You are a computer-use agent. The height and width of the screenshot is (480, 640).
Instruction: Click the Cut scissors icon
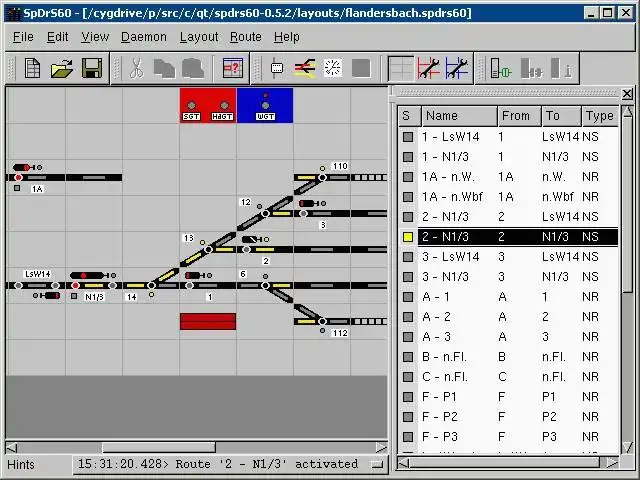137,68
